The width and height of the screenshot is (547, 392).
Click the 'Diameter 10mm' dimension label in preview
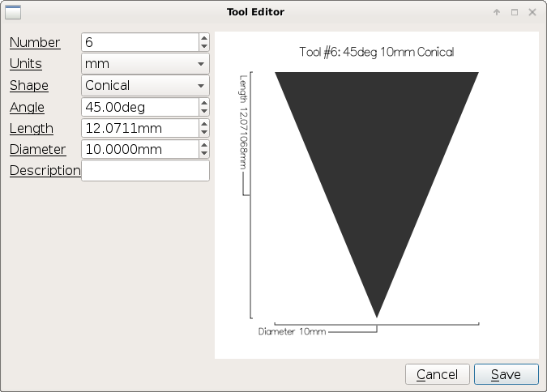coord(292,331)
